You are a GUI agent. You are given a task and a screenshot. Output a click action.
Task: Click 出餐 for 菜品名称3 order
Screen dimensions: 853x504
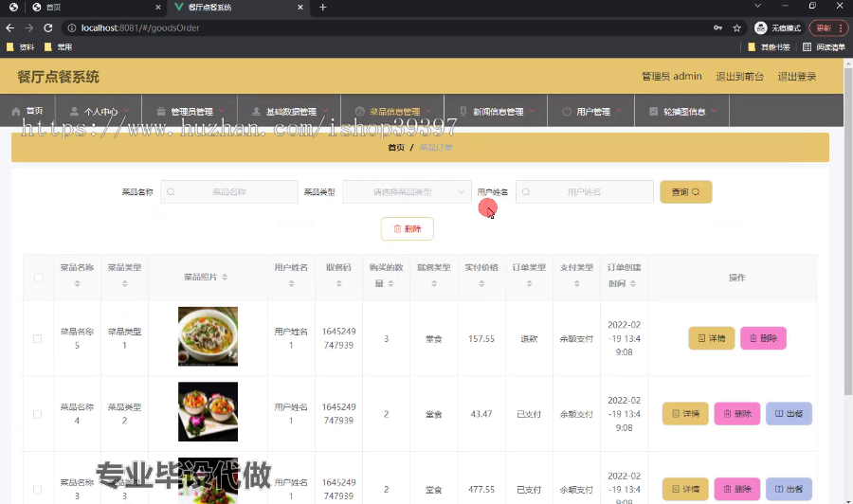(x=789, y=490)
